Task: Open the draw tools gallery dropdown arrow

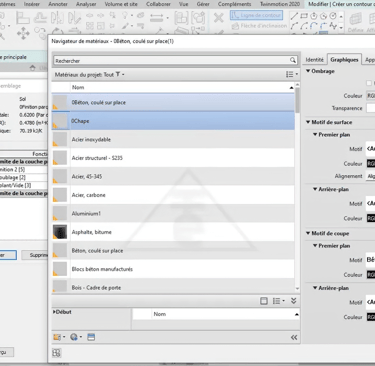Action: pos(341,28)
